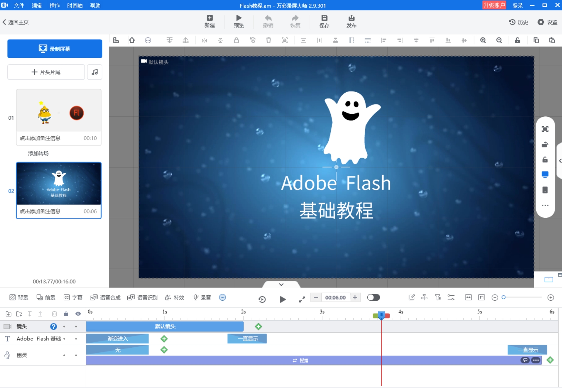Click the 录音 recording tab
Screen dimensions: 562x392
[202, 297]
